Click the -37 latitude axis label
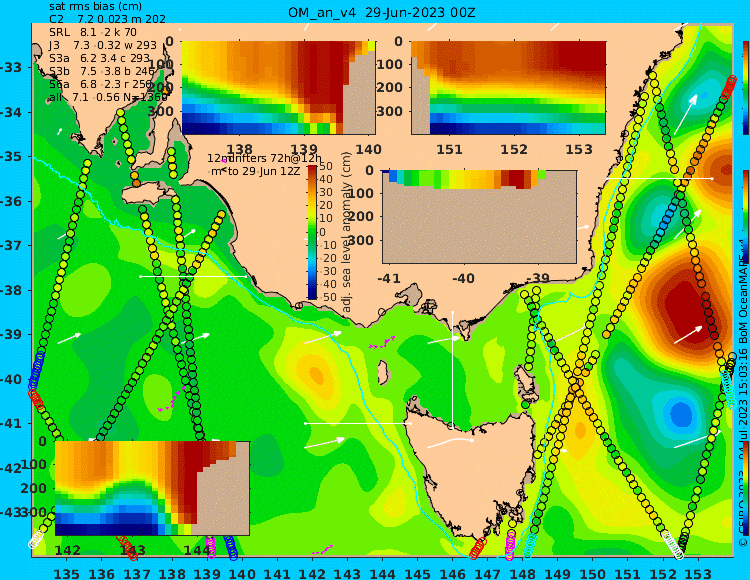The image size is (750, 580). pyautogui.click(x=9, y=246)
